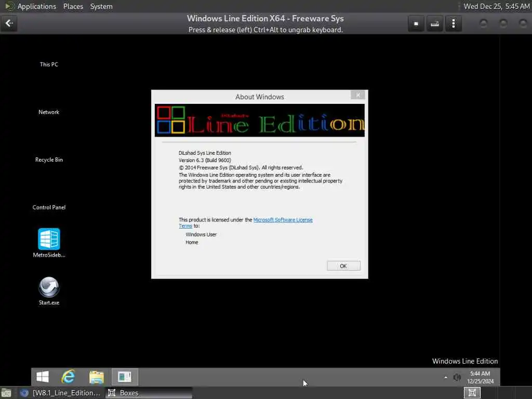Open the Windows Start button
The height and width of the screenshot is (399, 532).
pyautogui.click(x=43, y=377)
